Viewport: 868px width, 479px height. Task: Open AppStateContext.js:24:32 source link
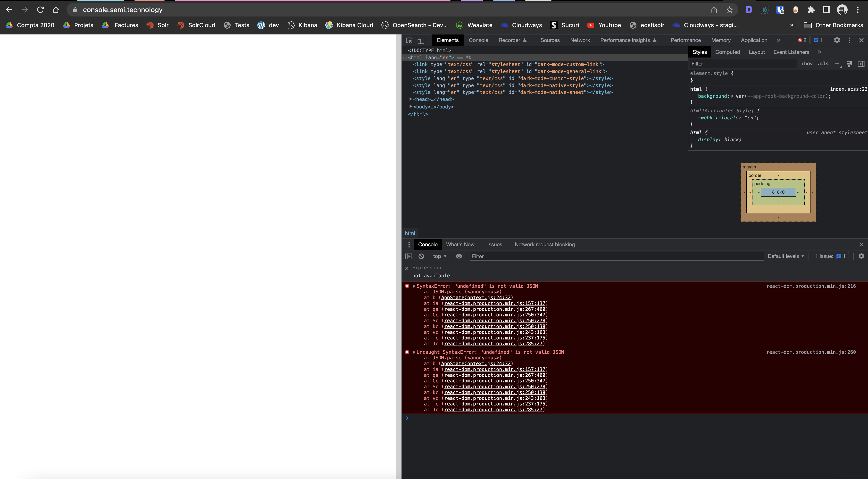click(476, 297)
